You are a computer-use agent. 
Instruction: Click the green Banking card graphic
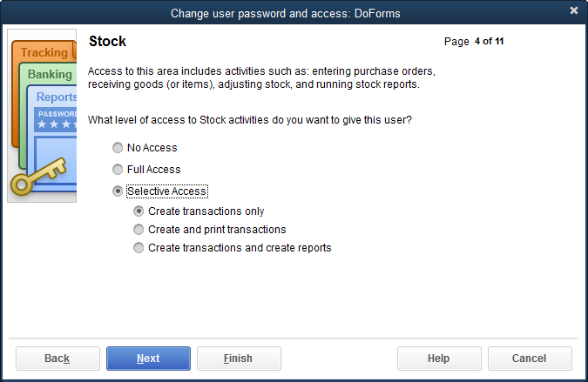(x=49, y=75)
